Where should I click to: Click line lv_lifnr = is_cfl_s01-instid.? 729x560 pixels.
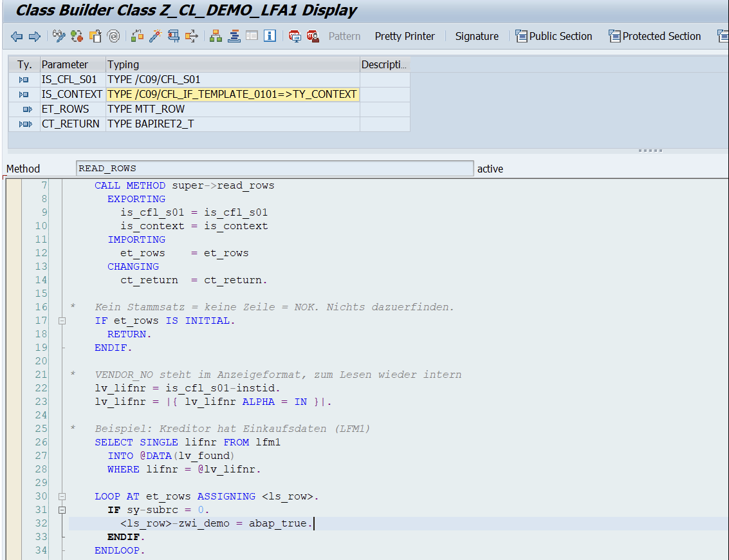pyautogui.click(x=187, y=388)
